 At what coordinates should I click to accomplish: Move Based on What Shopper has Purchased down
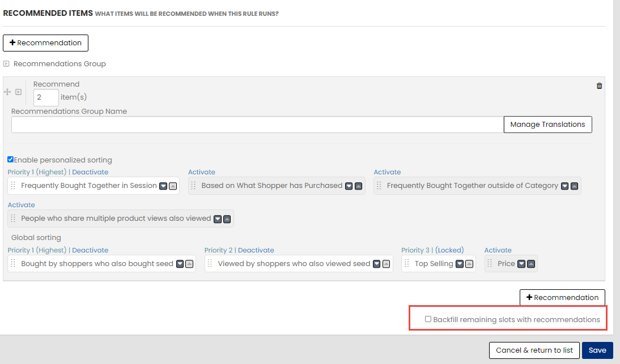[x=349, y=186]
